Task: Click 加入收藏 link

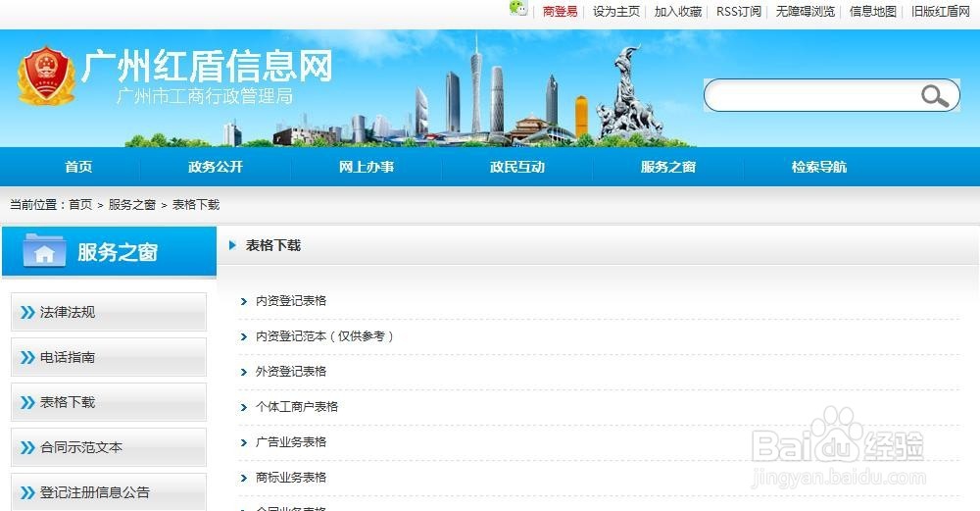Action: [x=678, y=11]
